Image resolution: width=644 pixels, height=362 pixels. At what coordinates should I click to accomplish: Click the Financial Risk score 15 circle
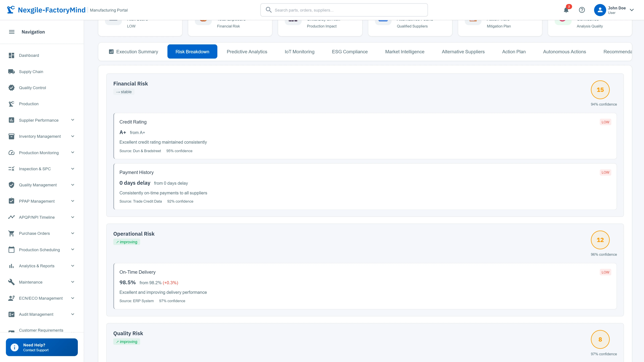(600, 90)
